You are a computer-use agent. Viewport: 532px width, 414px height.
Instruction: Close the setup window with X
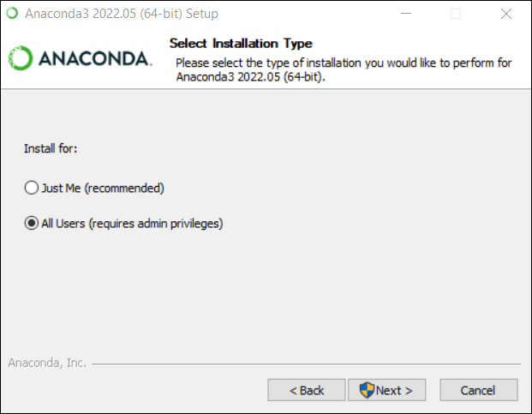pyautogui.click(x=505, y=14)
